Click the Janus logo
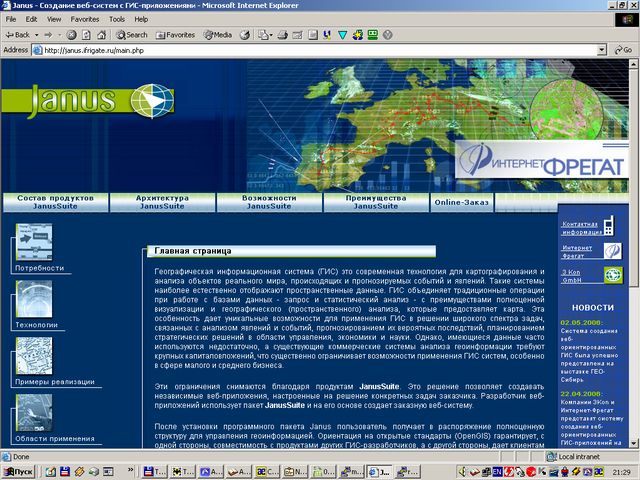 point(88,101)
